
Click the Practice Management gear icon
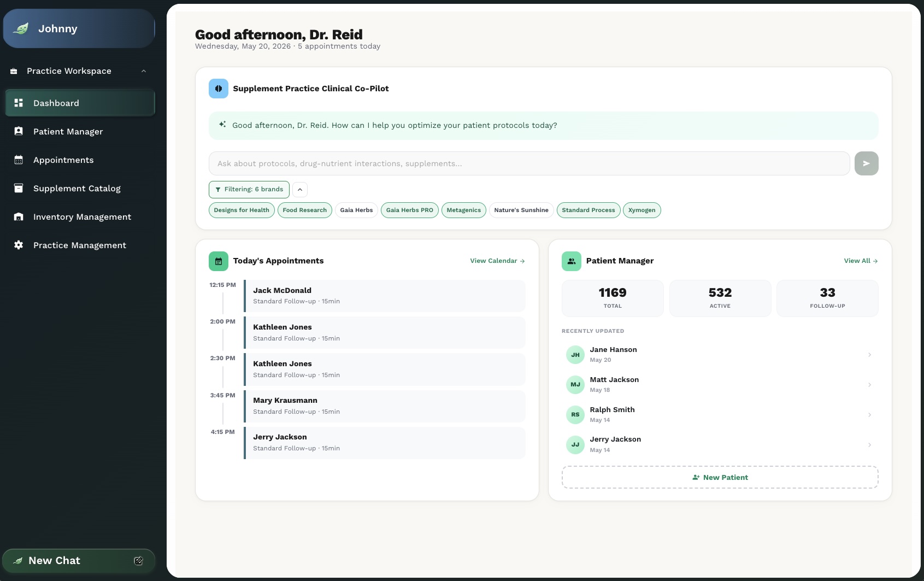pyautogui.click(x=19, y=245)
